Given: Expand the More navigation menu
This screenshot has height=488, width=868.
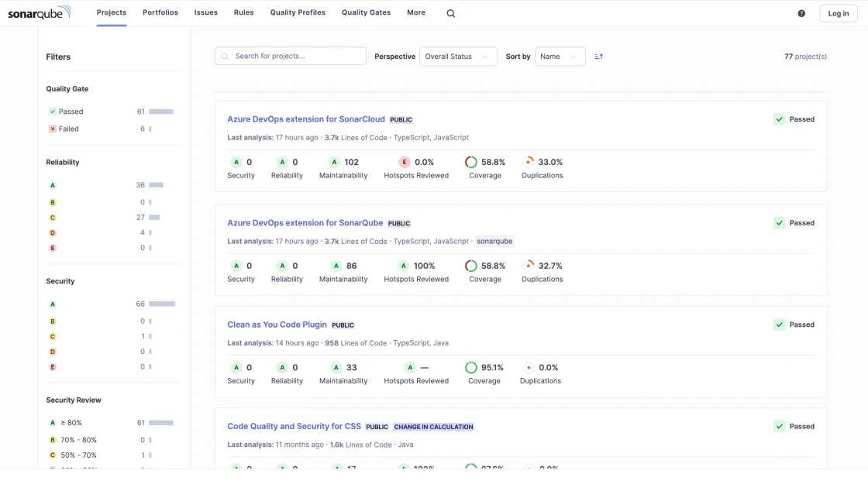Looking at the screenshot, I should coord(415,12).
